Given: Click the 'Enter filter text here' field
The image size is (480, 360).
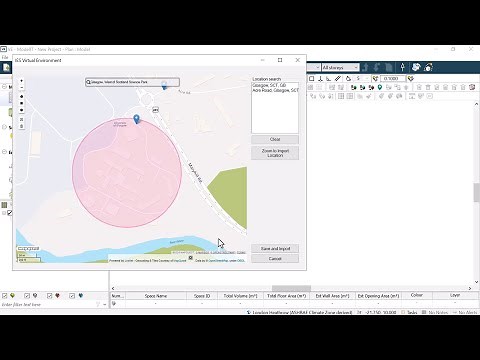Looking at the screenshot, I should (x=48, y=305).
